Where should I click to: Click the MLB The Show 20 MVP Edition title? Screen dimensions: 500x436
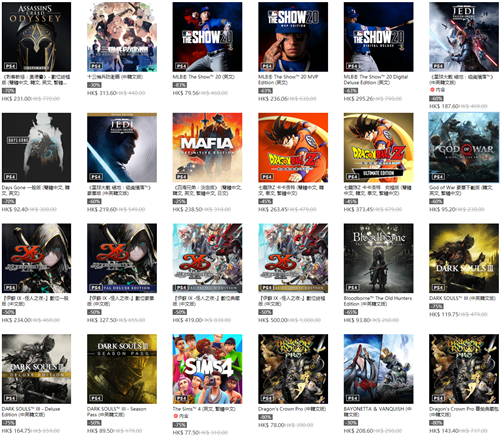[x=288, y=79]
